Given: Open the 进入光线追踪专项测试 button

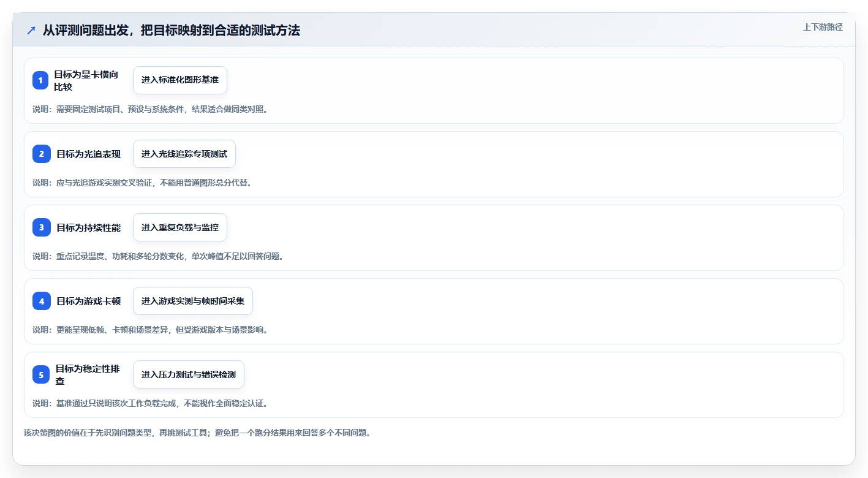Looking at the screenshot, I should [x=184, y=154].
